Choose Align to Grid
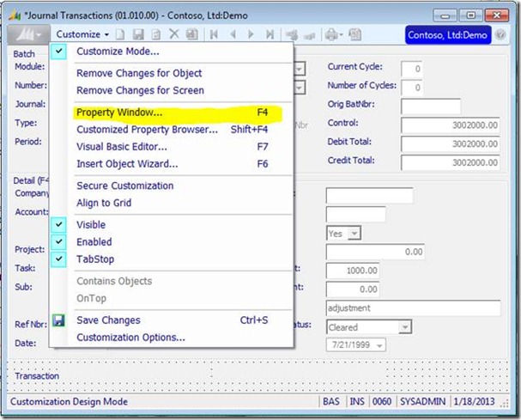Image resolution: width=521 pixels, height=420 pixels. (104, 203)
